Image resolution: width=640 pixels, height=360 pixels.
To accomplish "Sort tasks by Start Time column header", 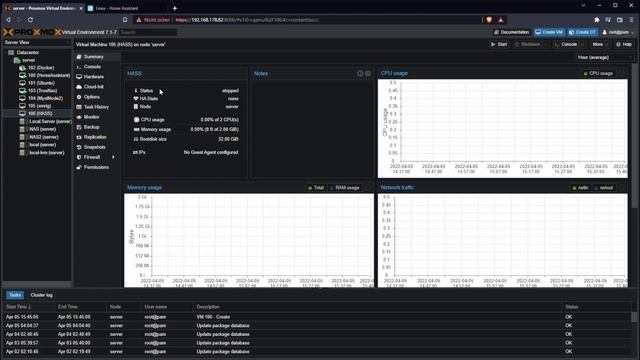I will click(28, 307).
